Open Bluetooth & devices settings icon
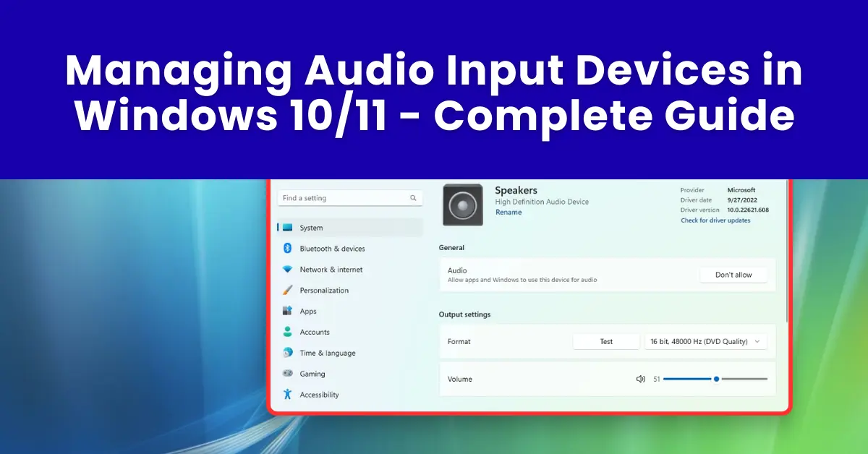The image size is (868, 454). pos(289,248)
